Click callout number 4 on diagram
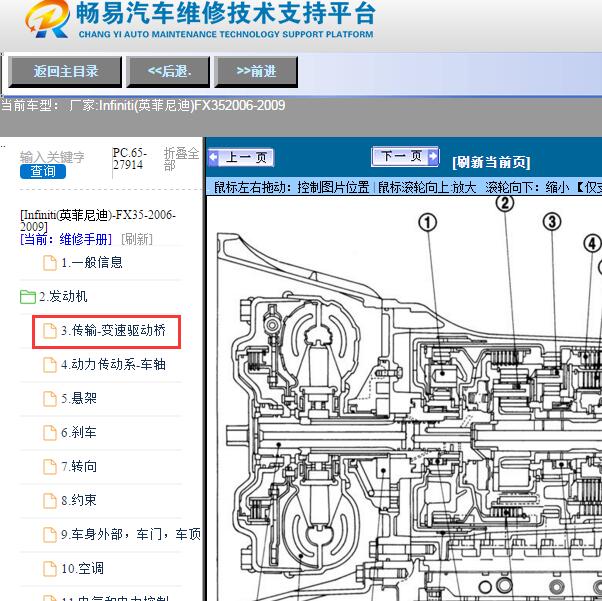Screen dimensions: 602x601 [592, 243]
